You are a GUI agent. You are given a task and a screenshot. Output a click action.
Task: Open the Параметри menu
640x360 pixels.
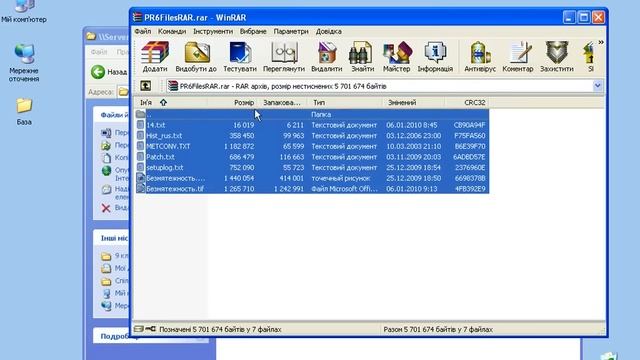pyautogui.click(x=291, y=31)
